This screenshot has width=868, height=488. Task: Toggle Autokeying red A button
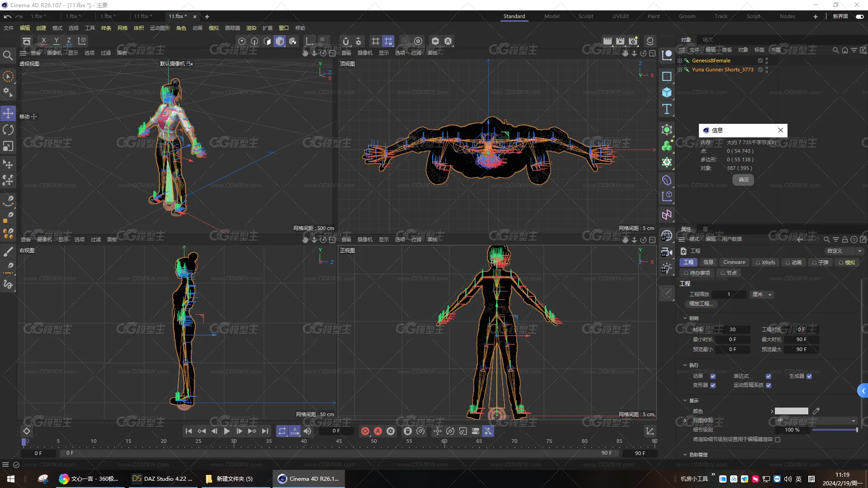378,431
